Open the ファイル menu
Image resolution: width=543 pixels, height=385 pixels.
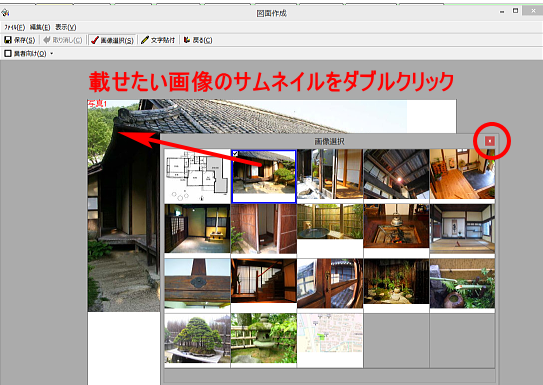pos(15,27)
